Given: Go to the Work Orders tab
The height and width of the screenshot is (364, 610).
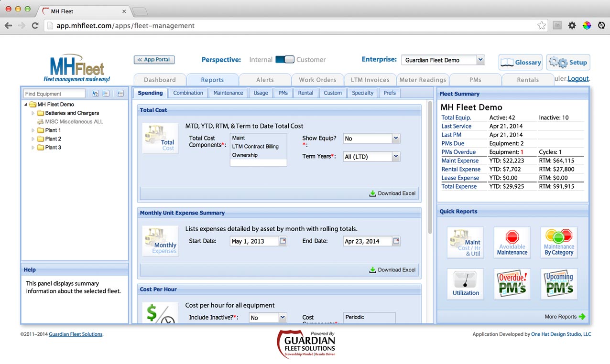Looking at the screenshot, I should (317, 80).
